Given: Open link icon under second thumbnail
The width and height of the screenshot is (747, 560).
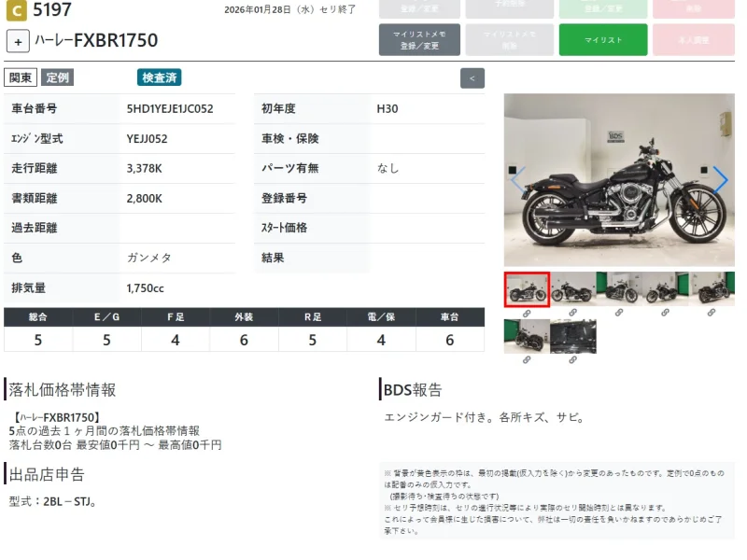Looking at the screenshot, I should (572, 313).
